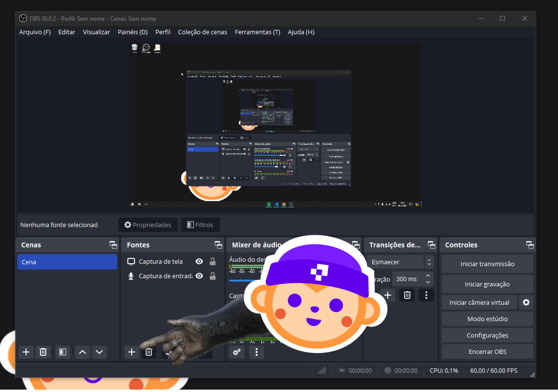Move the scene up with the up arrow
The width and height of the screenshot is (558, 392).
[x=82, y=352]
